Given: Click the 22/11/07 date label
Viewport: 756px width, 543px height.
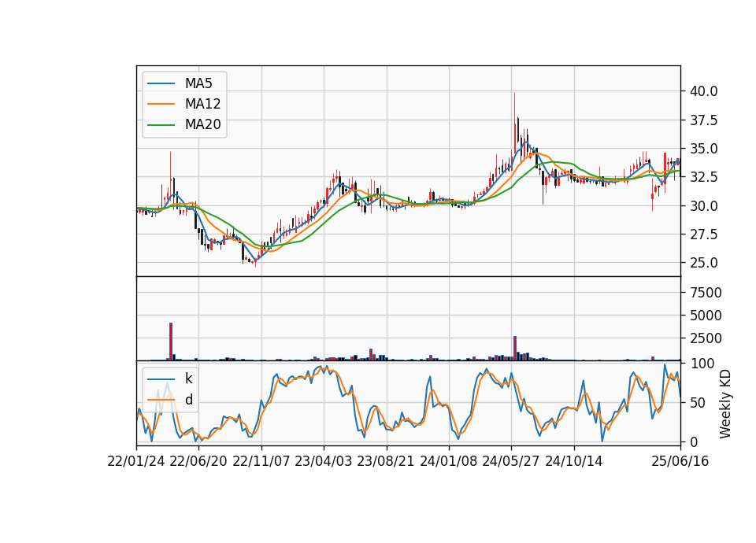Looking at the screenshot, I should click(261, 461).
